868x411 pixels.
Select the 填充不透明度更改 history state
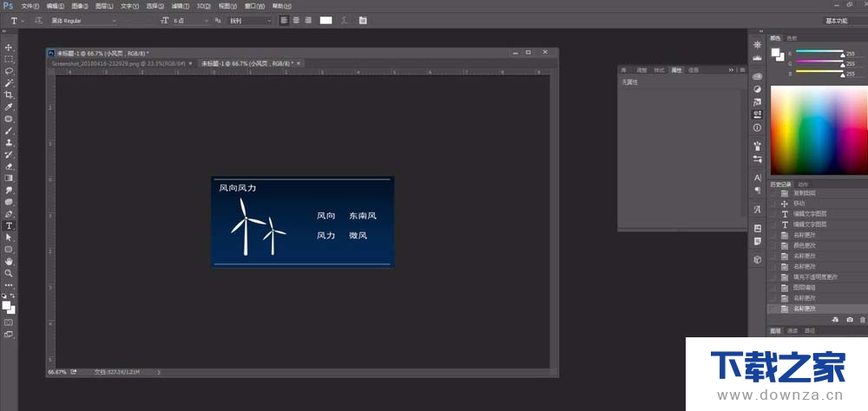(817, 277)
